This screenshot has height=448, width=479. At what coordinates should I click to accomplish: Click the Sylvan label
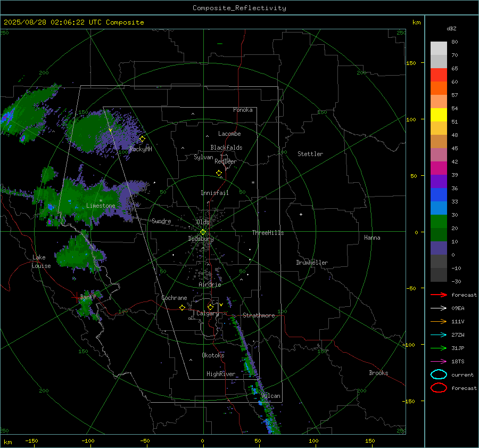click(x=203, y=157)
